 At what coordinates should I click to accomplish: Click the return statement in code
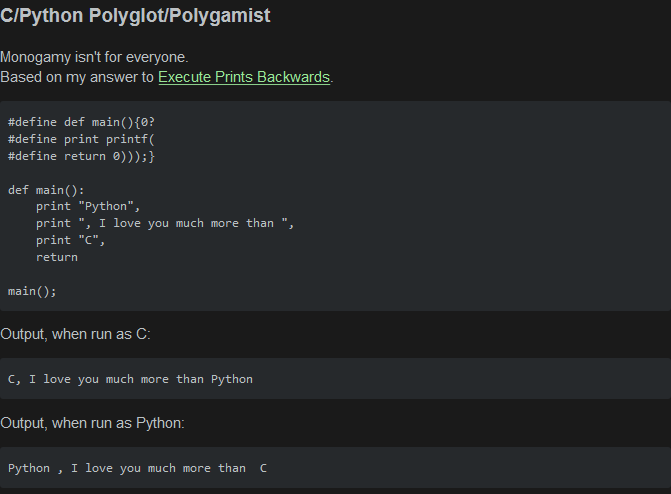(57, 257)
